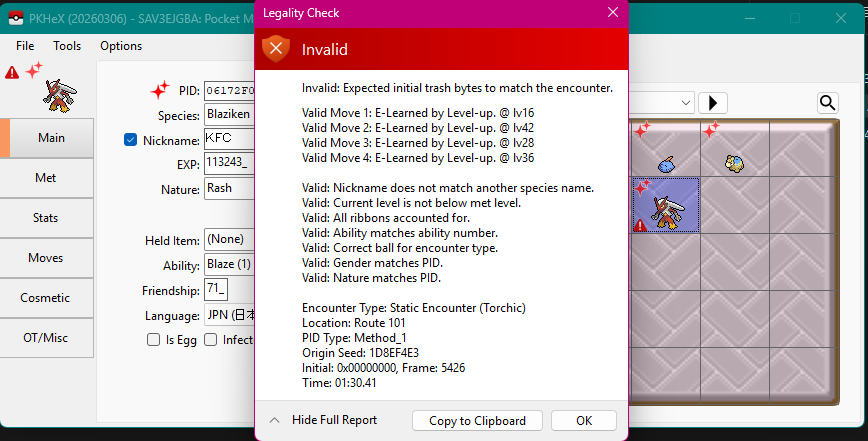868x441 pixels.
Task: Enable the Is Egg checkbox
Action: point(153,340)
